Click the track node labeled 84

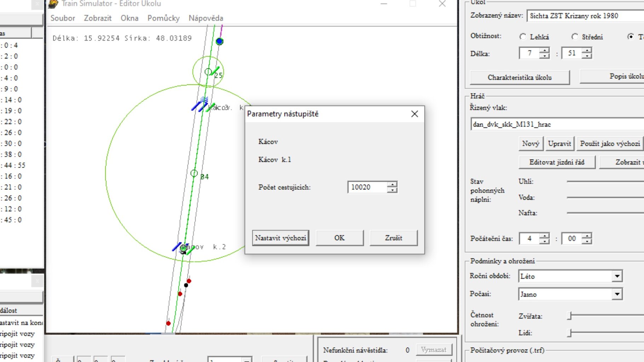click(x=194, y=173)
